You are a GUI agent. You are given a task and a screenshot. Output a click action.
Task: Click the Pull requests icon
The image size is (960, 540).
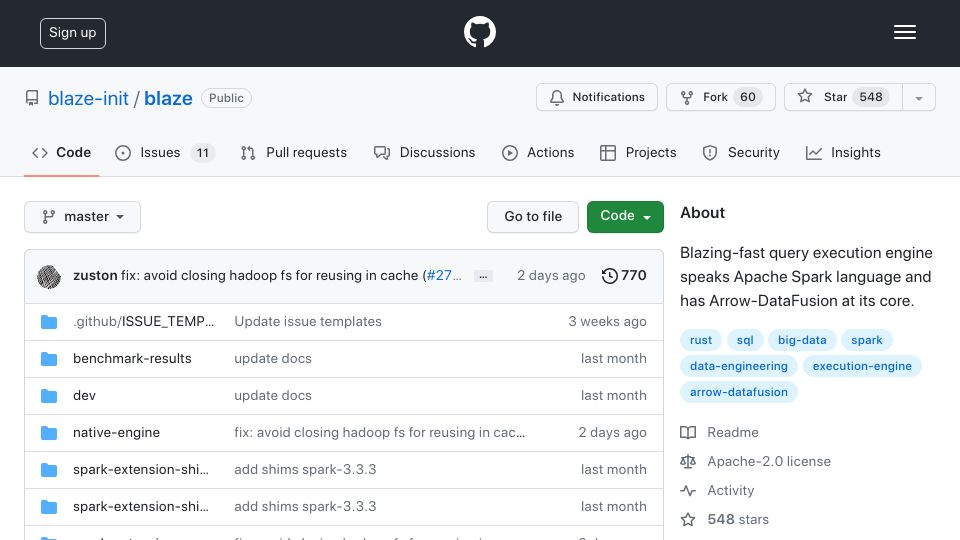[x=248, y=153]
